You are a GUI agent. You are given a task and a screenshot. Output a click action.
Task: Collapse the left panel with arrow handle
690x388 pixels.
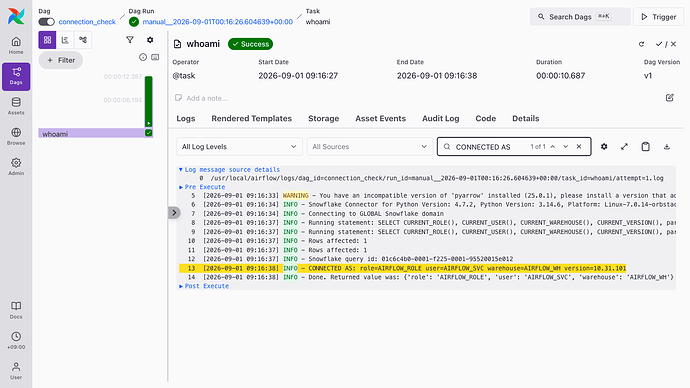[x=174, y=213]
